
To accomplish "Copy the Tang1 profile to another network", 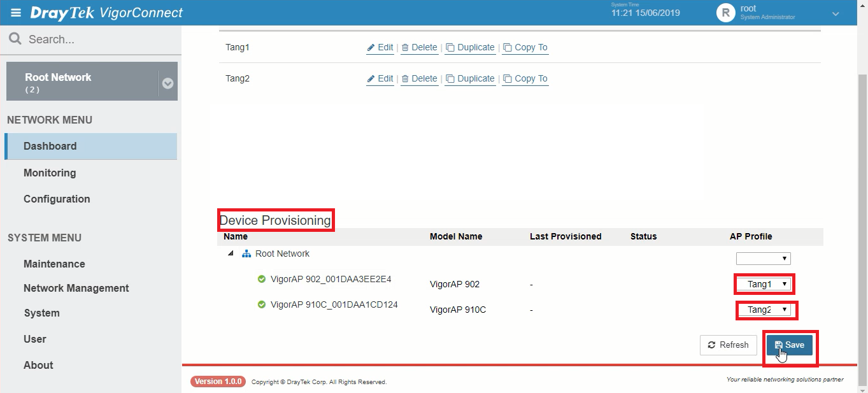I will click(525, 48).
